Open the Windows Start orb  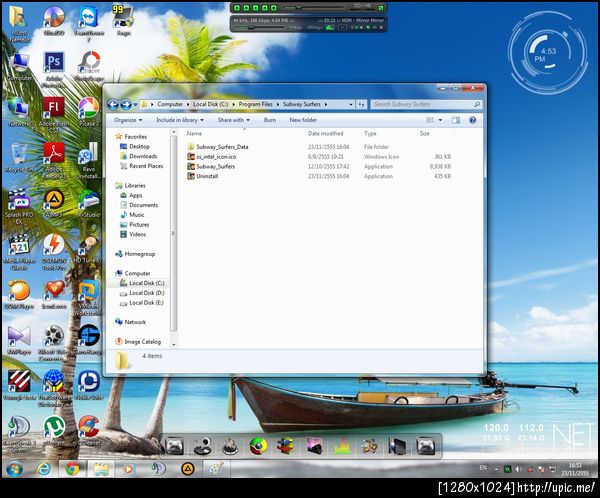coord(15,469)
